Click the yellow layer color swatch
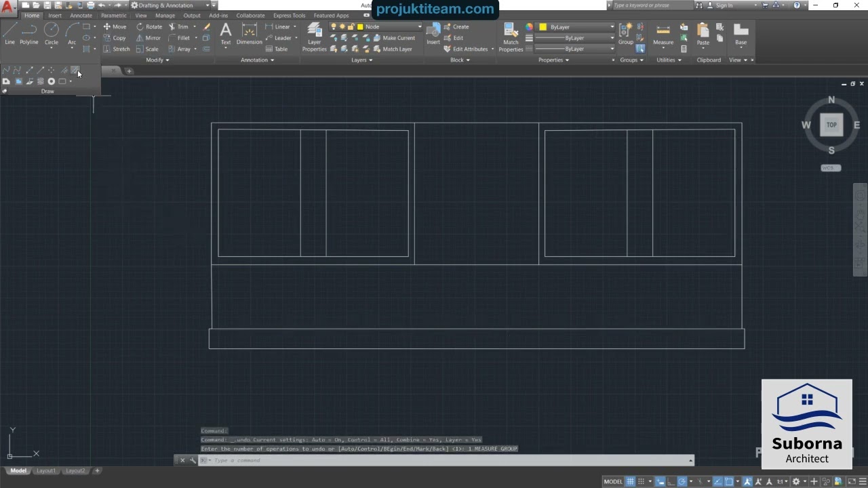This screenshot has width=868, height=488. (360, 27)
